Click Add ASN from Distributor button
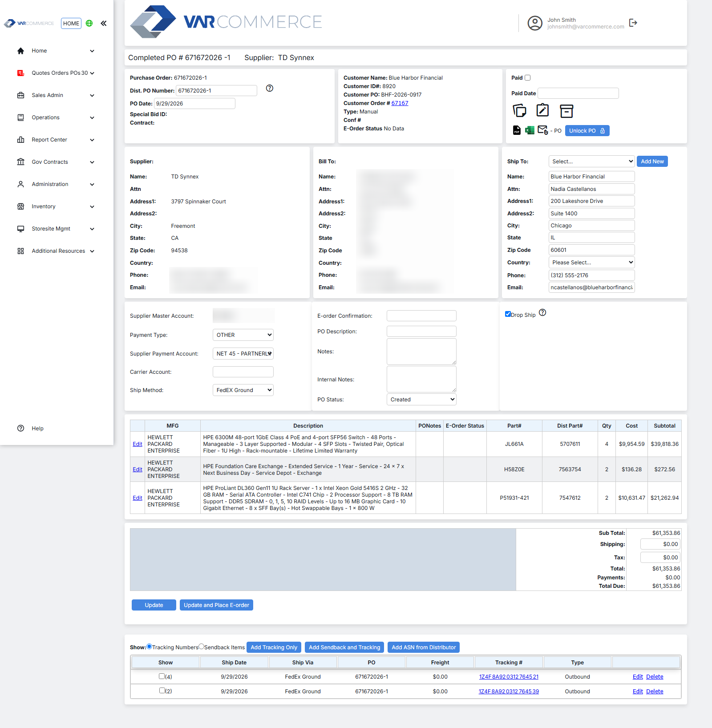The width and height of the screenshot is (712, 728). click(424, 647)
